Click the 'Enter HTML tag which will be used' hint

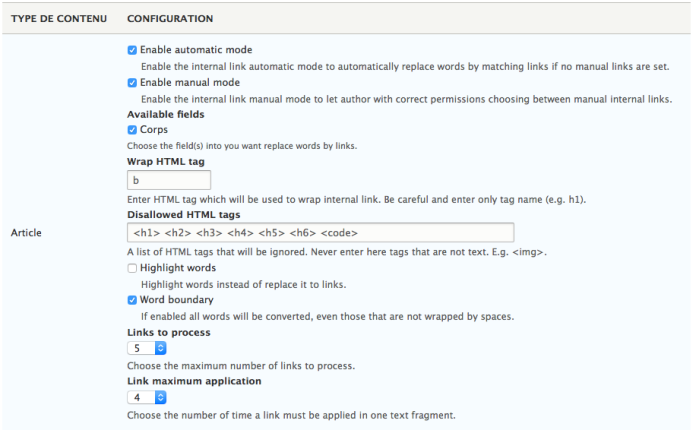coord(356,199)
